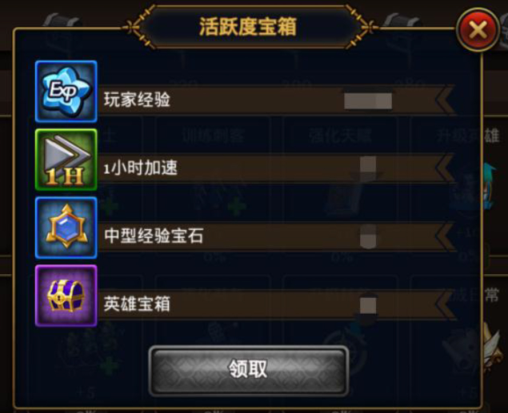Click the 中型经验宝石 reward label
Image resolution: width=508 pixels, height=413 pixels.
point(154,236)
